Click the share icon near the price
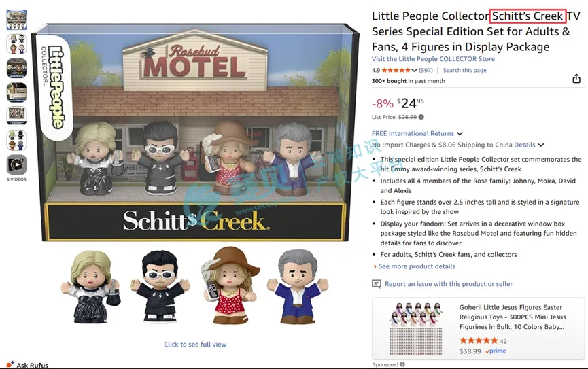This screenshot has width=588, height=369. click(576, 79)
